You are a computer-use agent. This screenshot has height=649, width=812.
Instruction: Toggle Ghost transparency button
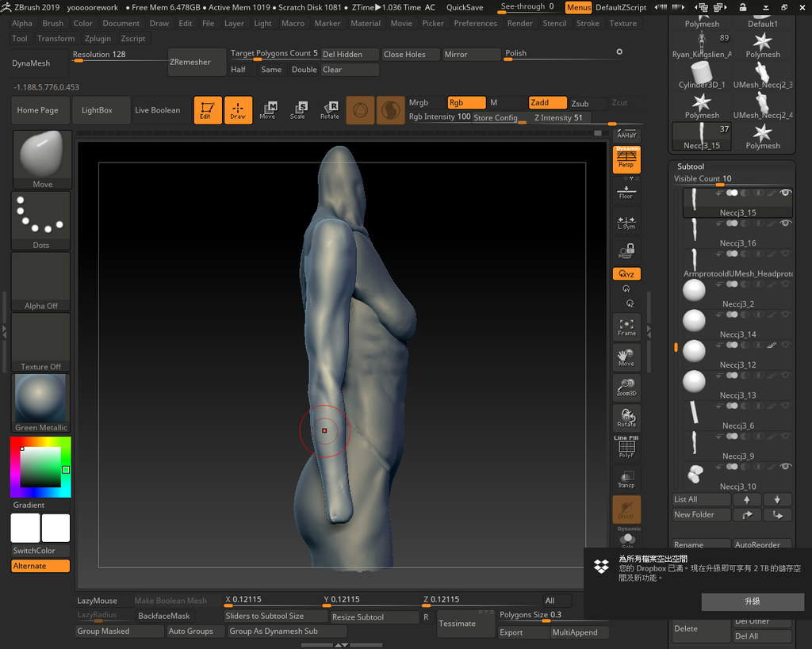(626, 509)
